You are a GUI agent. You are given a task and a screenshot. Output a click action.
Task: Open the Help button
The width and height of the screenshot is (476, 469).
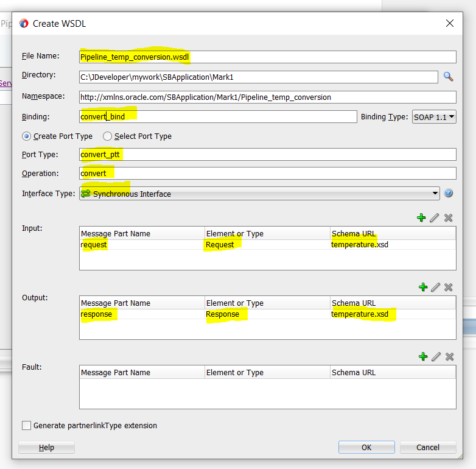pos(46,448)
